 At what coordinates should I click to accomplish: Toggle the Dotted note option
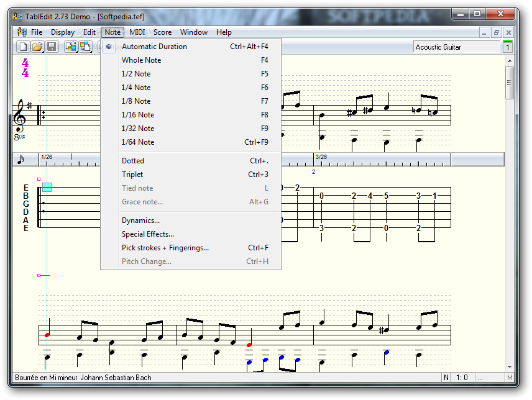click(191, 161)
